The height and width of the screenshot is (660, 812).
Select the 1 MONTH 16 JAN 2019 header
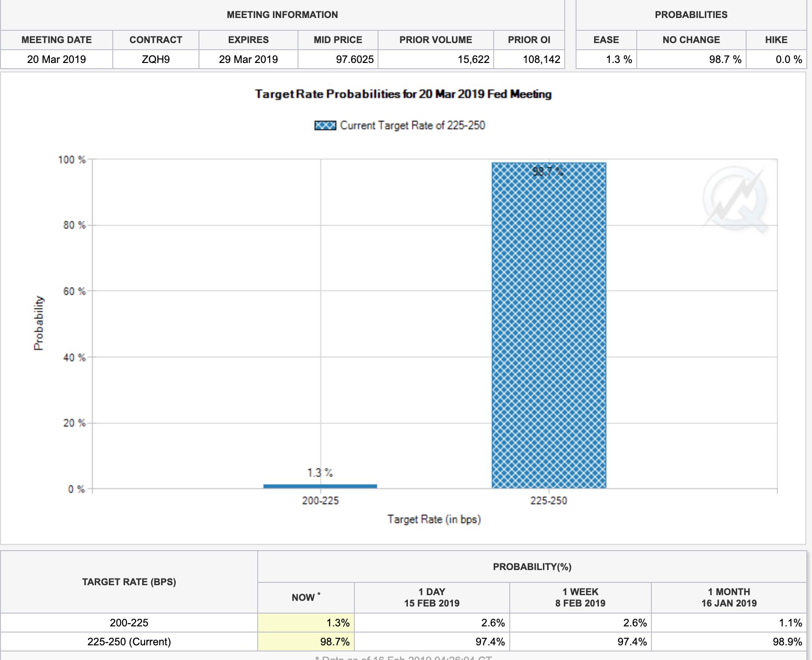(729, 597)
